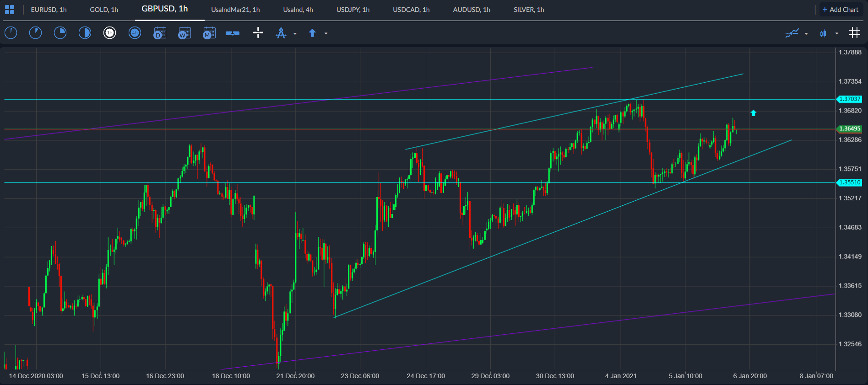The image size is (868, 385).
Task: Switch to the AUDUSD, 1h tab
Action: [x=472, y=10]
